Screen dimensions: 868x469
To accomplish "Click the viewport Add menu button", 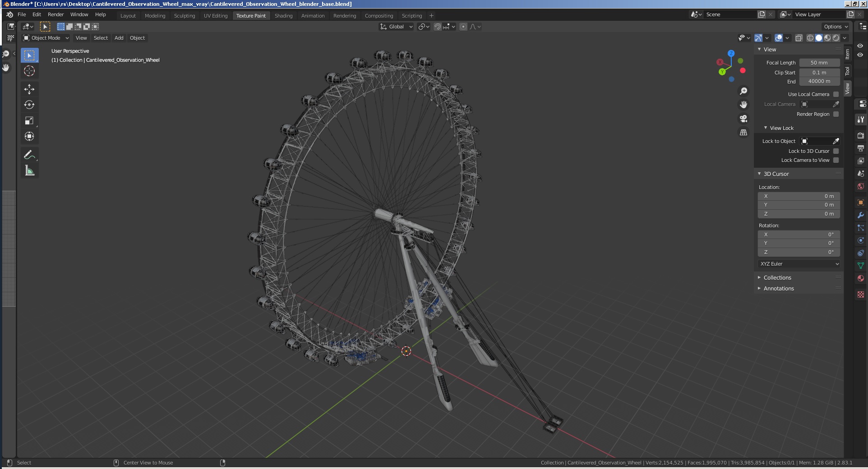I will pos(119,38).
